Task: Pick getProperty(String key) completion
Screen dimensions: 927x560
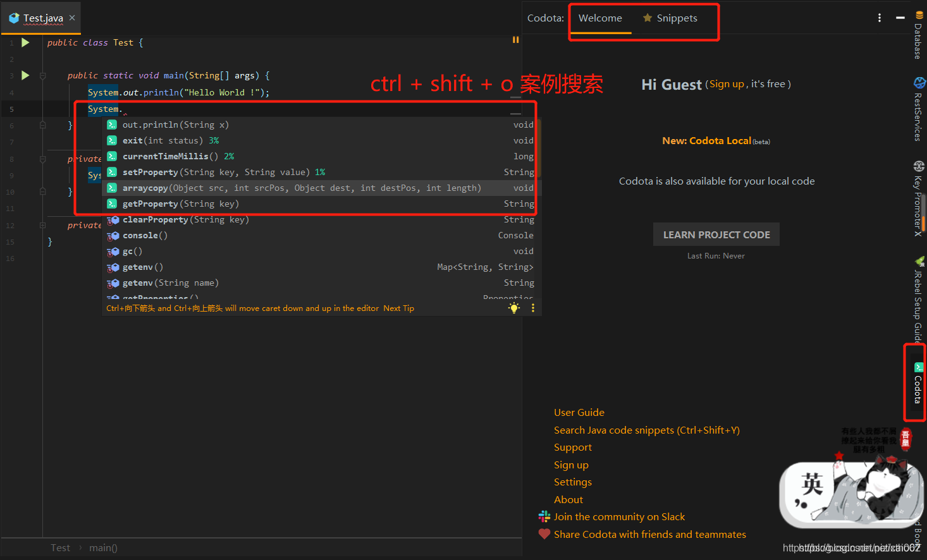Action: [x=321, y=204]
